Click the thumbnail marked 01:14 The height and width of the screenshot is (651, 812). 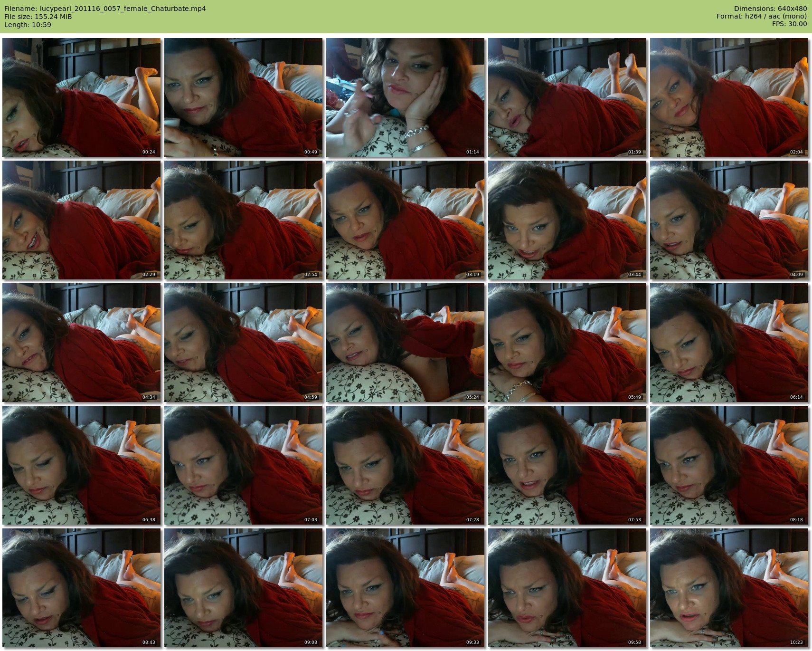pyautogui.click(x=405, y=97)
